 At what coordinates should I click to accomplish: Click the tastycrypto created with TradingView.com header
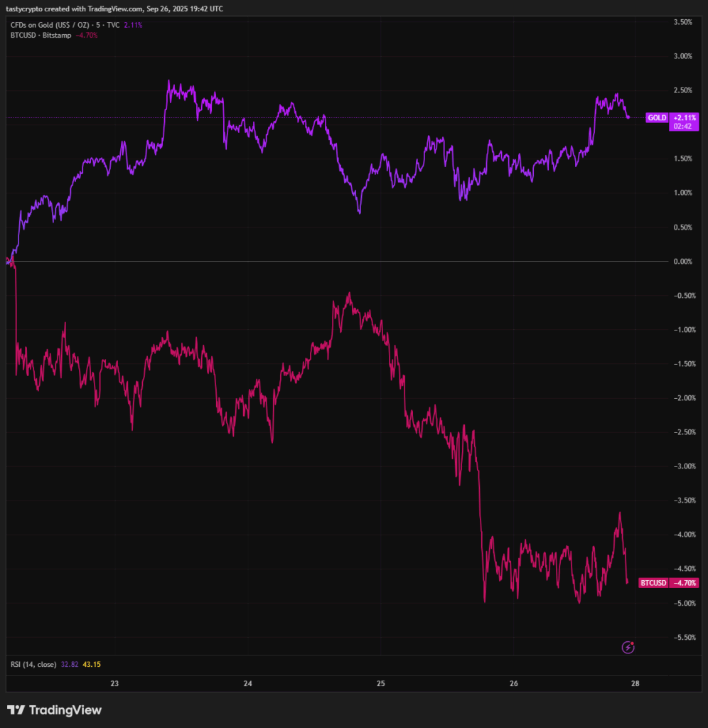click(114, 9)
